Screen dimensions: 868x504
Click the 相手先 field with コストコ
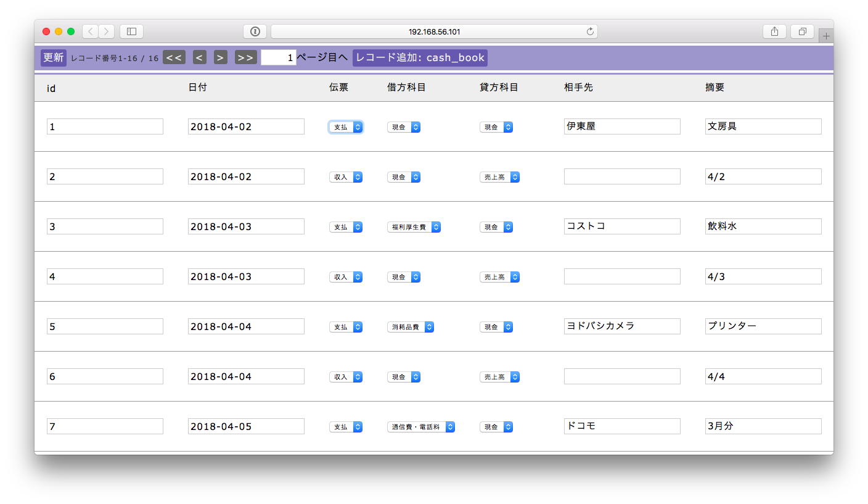[622, 226]
